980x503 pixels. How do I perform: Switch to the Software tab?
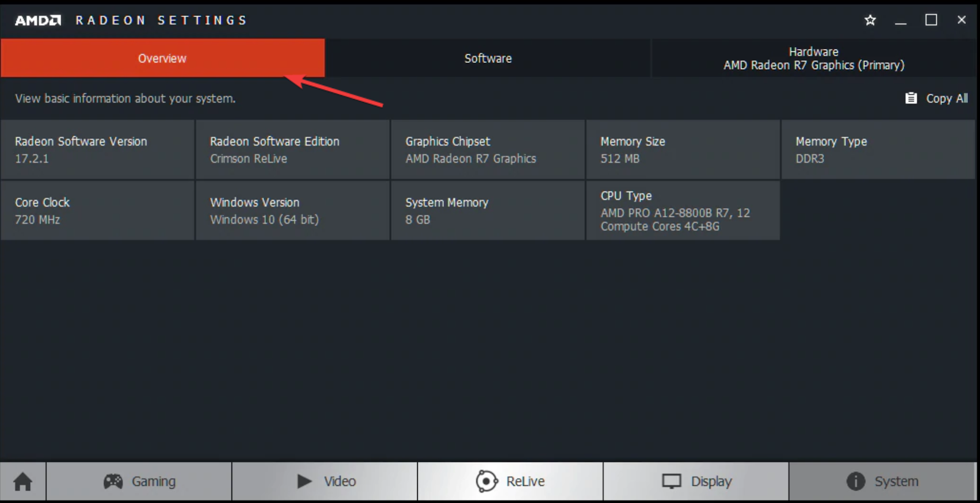(488, 58)
